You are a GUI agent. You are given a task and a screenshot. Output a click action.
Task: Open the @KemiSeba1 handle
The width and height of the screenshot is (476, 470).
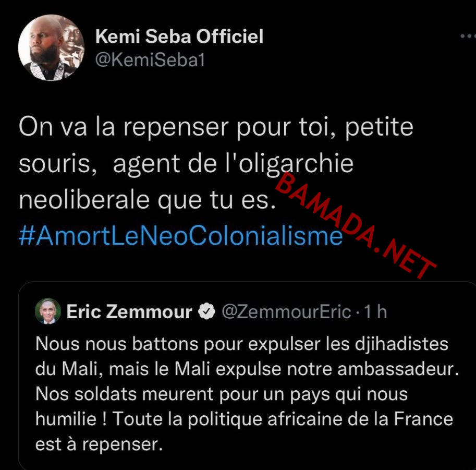(150, 60)
